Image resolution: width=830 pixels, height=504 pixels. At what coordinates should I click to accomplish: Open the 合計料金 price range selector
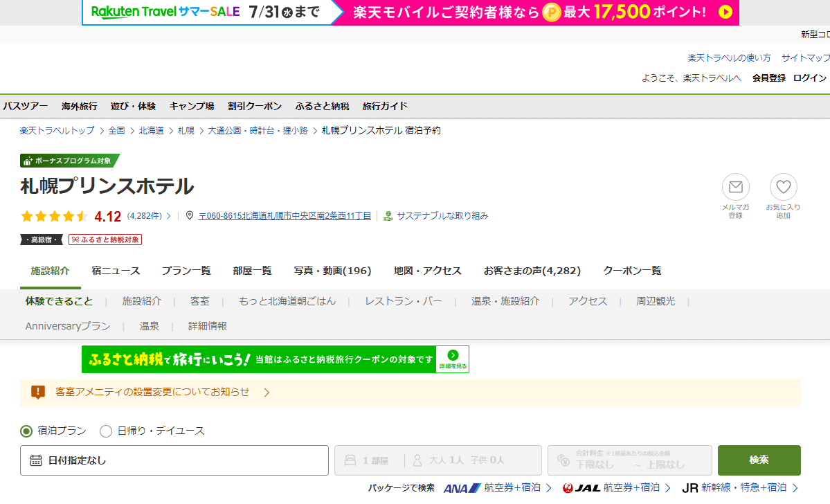(630, 460)
